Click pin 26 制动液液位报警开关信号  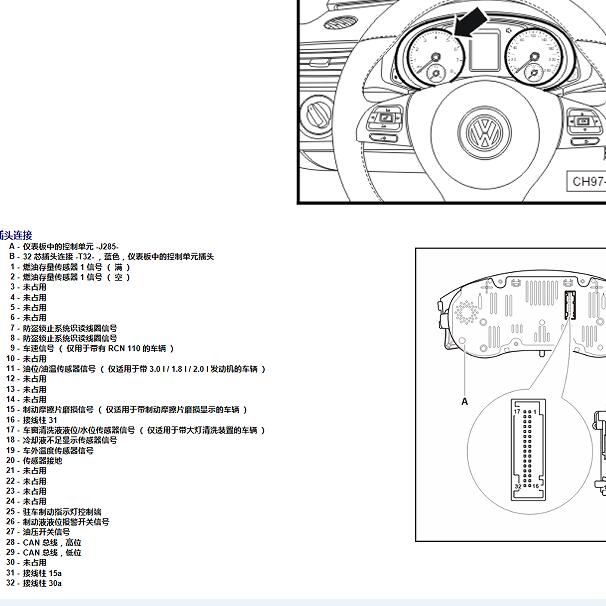[x=58, y=522]
